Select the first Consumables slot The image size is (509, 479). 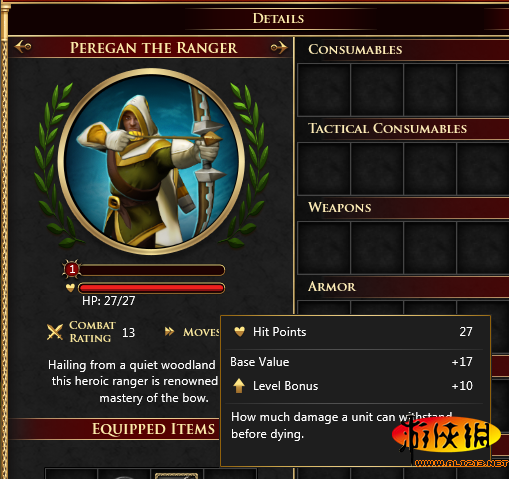coord(324,90)
